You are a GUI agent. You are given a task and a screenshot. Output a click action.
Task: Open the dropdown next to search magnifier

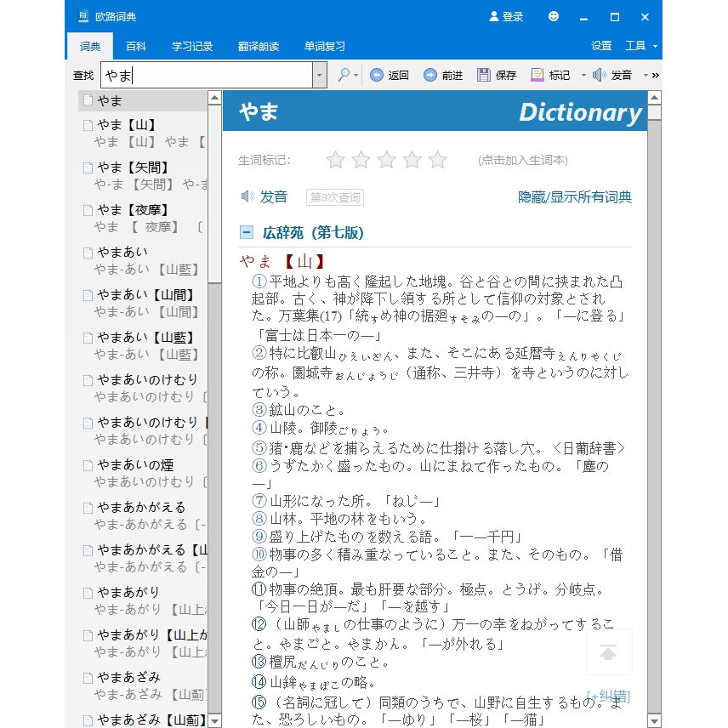(356, 75)
